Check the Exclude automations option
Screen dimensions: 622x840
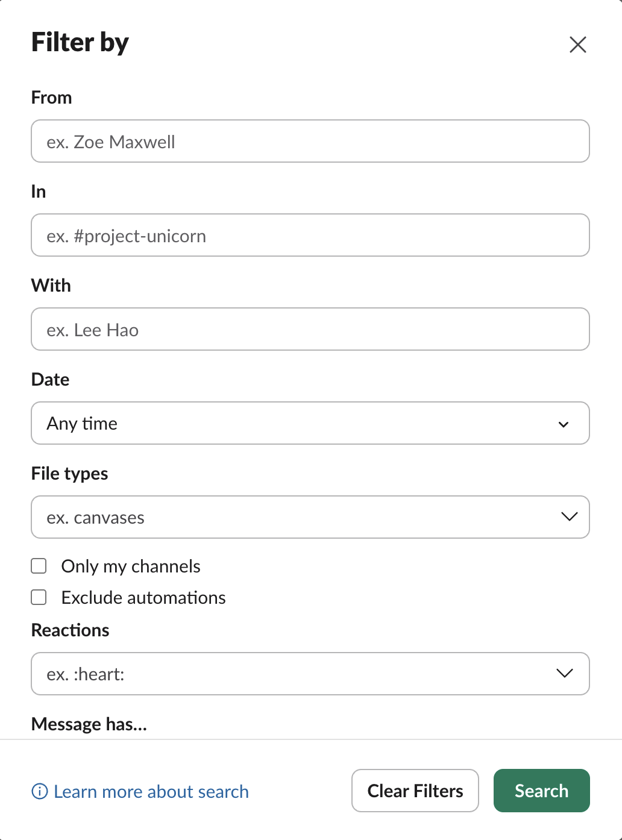tap(39, 597)
